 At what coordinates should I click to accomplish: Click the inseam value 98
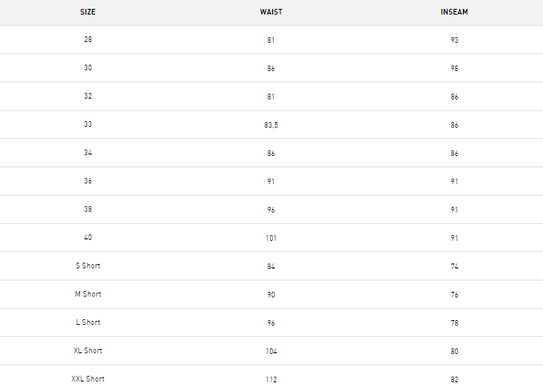coord(454,69)
